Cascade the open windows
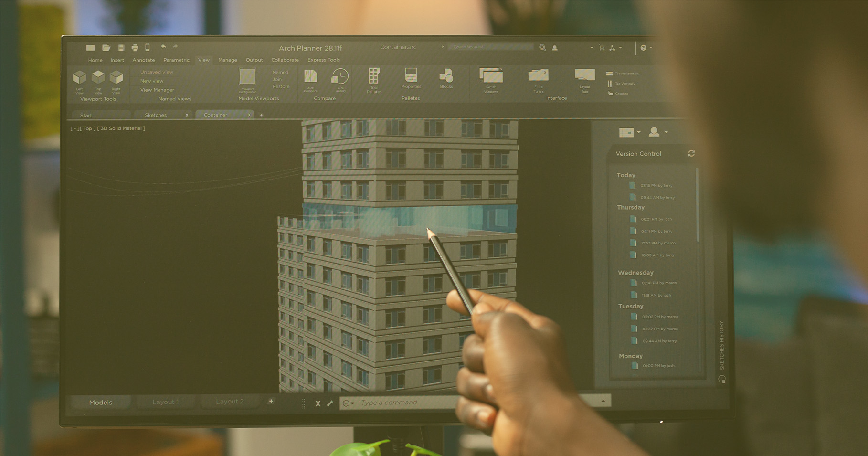868x456 pixels. [x=618, y=94]
